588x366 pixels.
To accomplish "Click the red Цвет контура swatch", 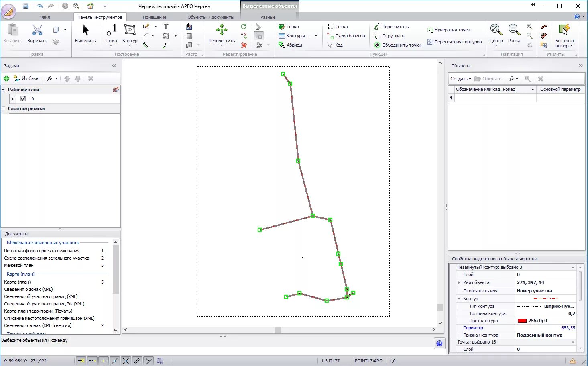I will tap(522, 321).
